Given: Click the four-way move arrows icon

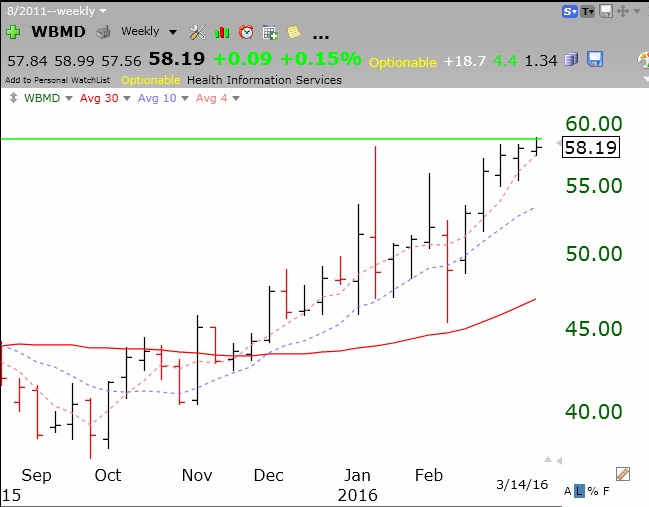Looking at the screenshot, I should [623, 11].
